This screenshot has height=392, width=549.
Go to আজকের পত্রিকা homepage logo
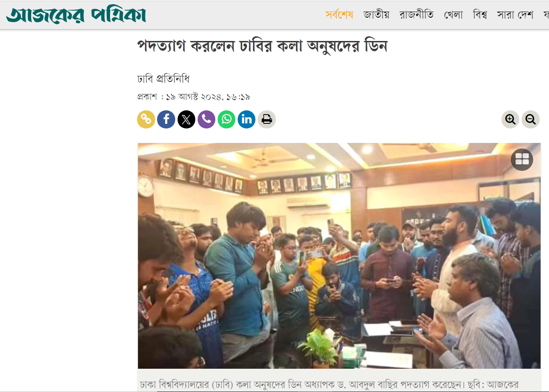76,15
